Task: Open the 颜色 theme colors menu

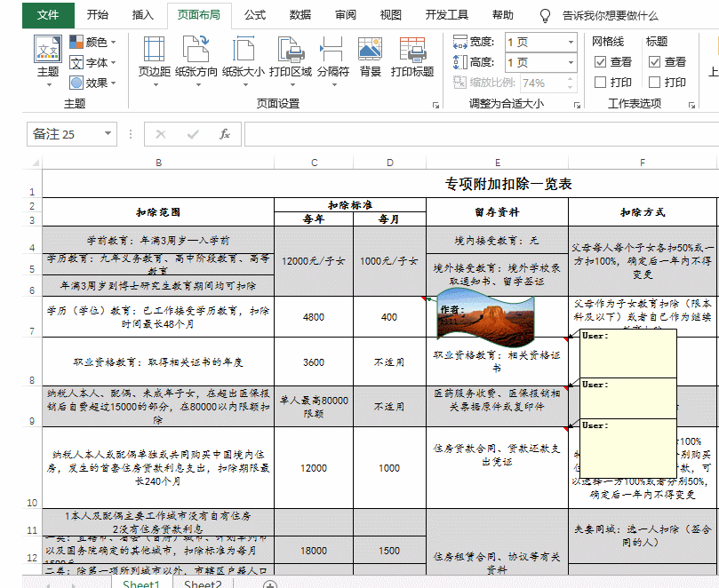Action: pyautogui.click(x=93, y=42)
